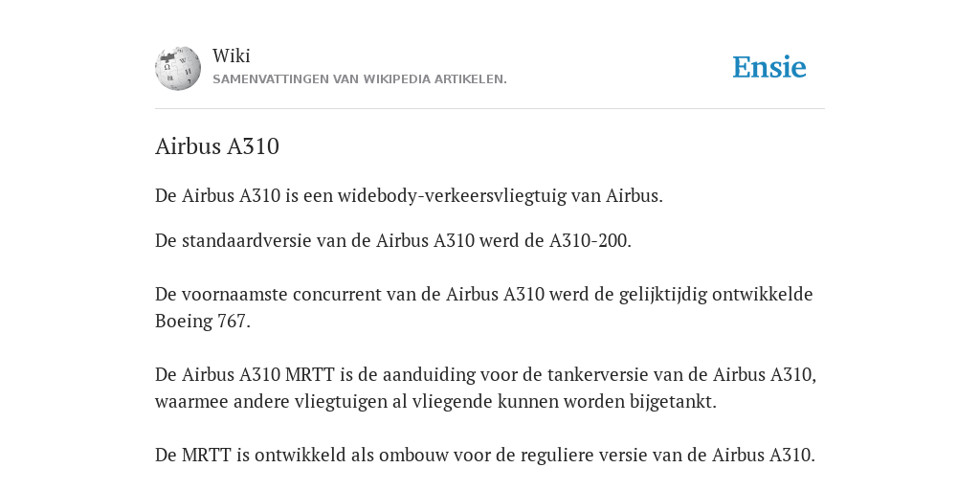The image size is (980, 490).
Task: Click the sentence about MRTT ombouw
Action: point(485,455)
